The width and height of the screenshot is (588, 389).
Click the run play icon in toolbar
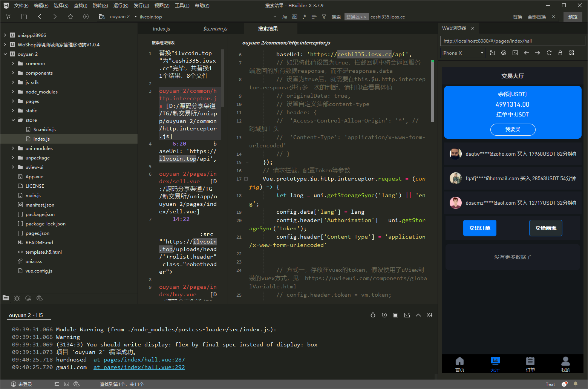pyautogui.click(x=86, y=17)
